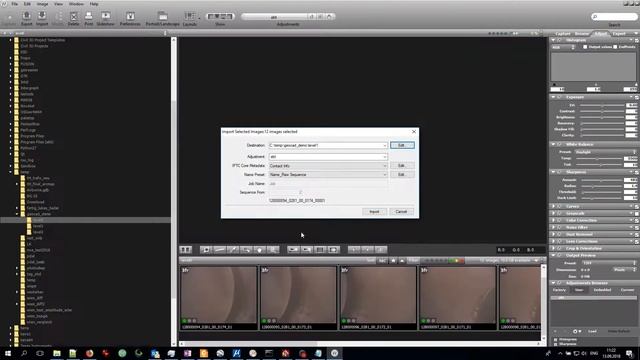Viewport: 640px width, 360px height.
Task: Open the Destination dropdown in import dialog
Action: (x=384, y=145)
